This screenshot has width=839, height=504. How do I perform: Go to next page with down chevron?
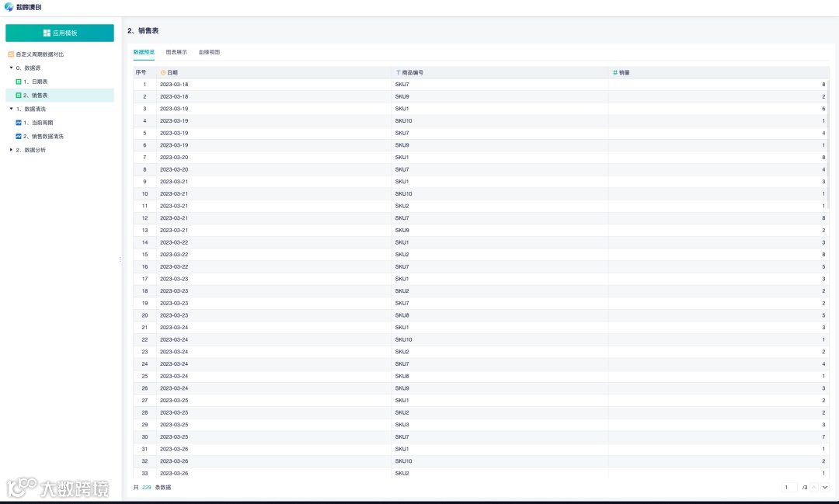pos(824,487)
